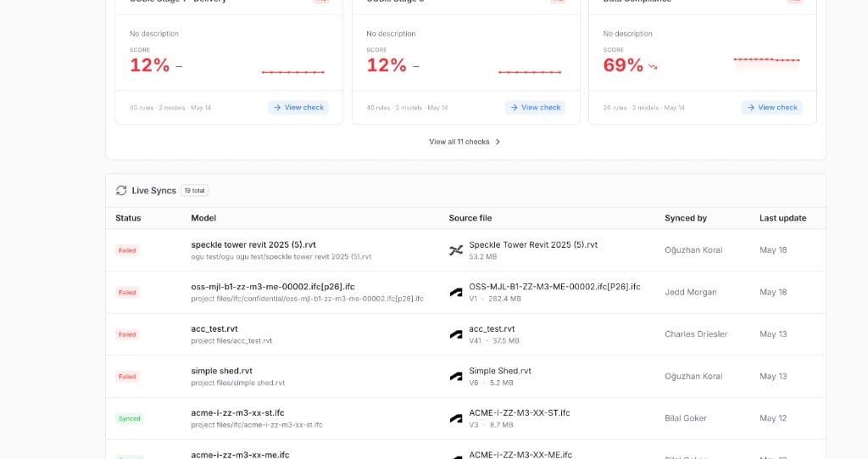Click Charles Driesler in Synced by column
868x459 pixels.
(697, 334)
